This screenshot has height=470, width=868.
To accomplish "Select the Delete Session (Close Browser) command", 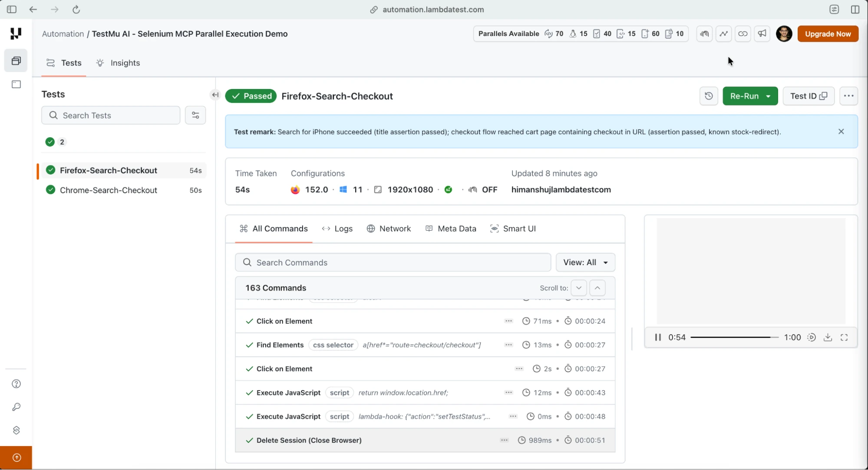I will pos(425,440).
